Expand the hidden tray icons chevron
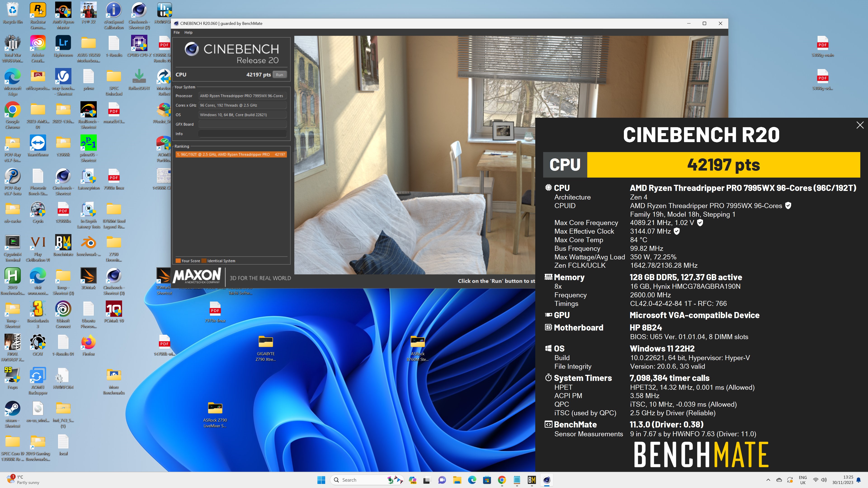 768,480
